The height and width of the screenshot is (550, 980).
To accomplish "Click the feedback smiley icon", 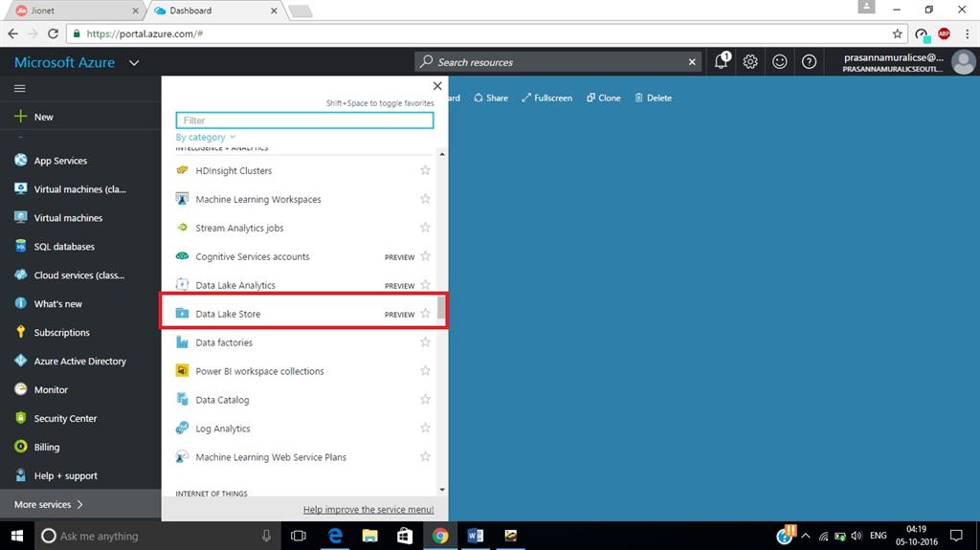I will (779, 61).
